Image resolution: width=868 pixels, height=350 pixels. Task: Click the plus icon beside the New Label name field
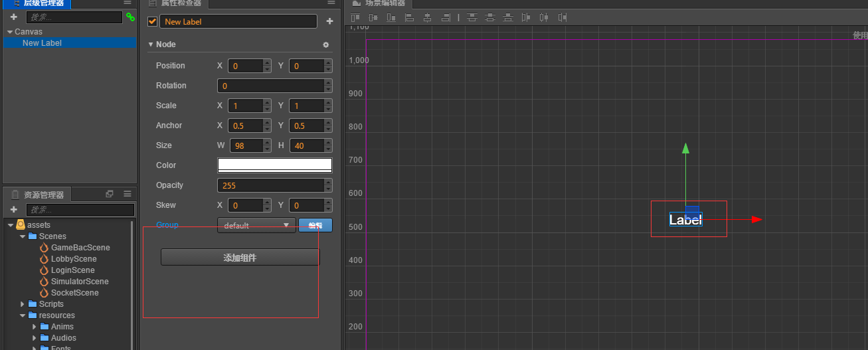click(x=329, y=22)
